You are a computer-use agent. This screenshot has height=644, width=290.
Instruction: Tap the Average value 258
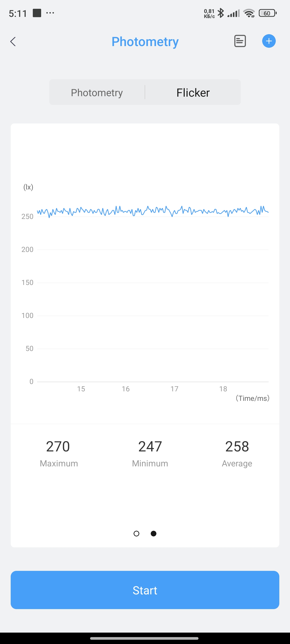[x=237, y=446]
